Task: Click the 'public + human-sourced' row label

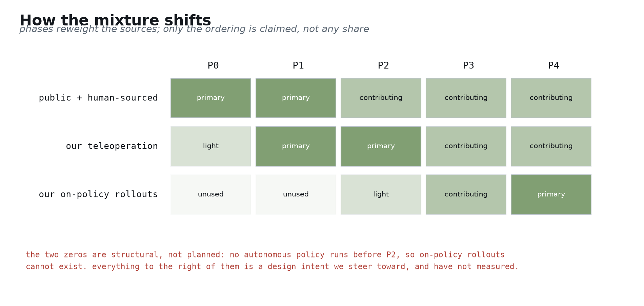Action: (98, 98)
